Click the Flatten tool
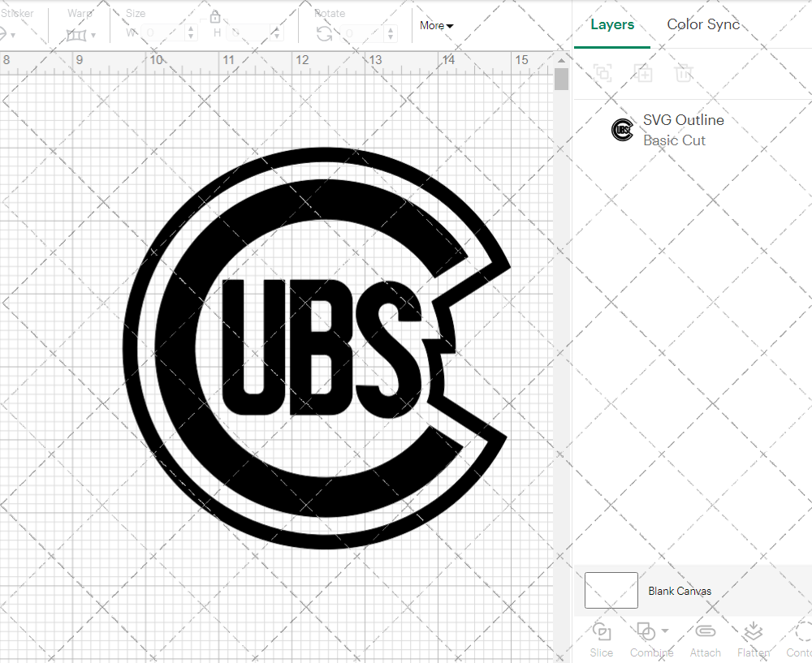Viewport: 812px width, 663px height. click(753, 633)
